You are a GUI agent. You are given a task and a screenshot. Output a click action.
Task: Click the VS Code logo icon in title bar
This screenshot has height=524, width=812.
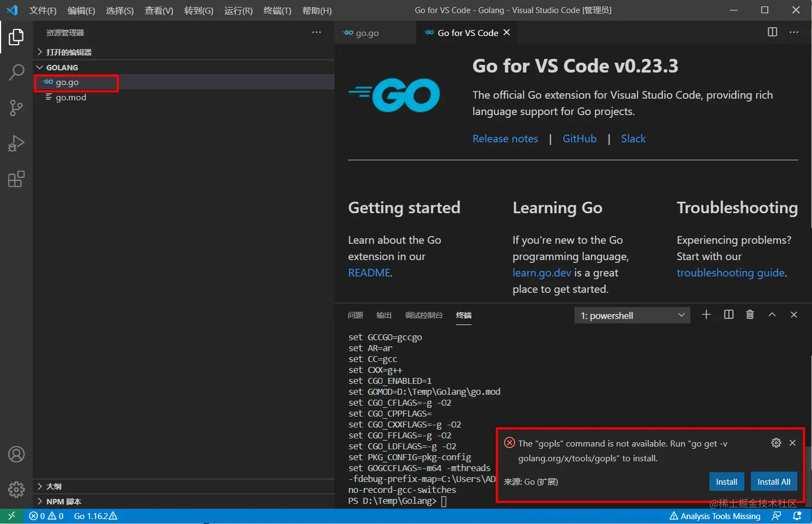tap(12, 10)
